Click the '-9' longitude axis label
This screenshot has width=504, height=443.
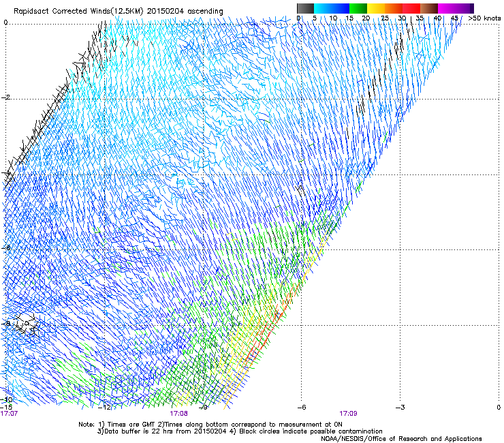pos(203,408)
